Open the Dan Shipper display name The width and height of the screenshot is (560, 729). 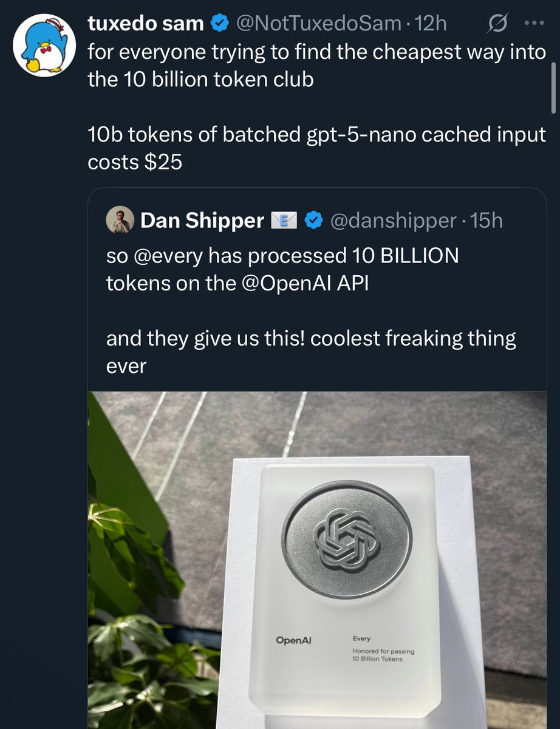coord(202,221)
